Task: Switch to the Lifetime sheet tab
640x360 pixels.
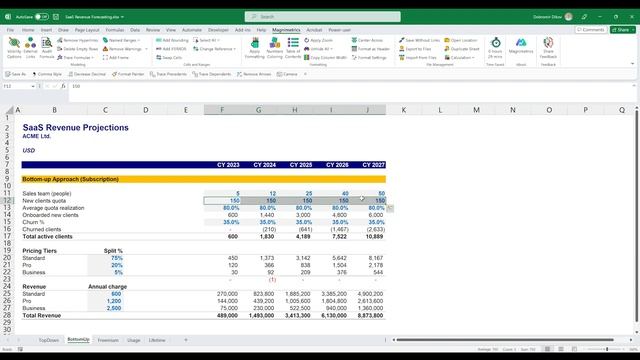Action: tap(157, 340)
